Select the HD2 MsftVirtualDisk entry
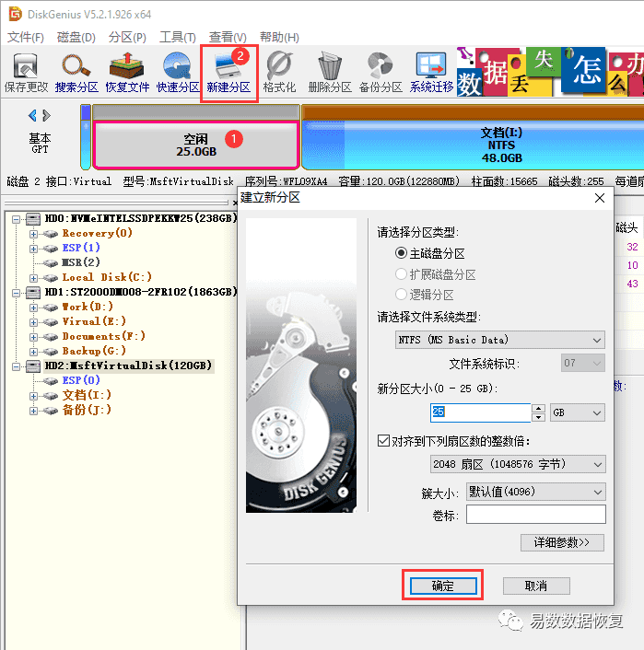This screenshot has height=650, width=644. (x=128, y=366)
